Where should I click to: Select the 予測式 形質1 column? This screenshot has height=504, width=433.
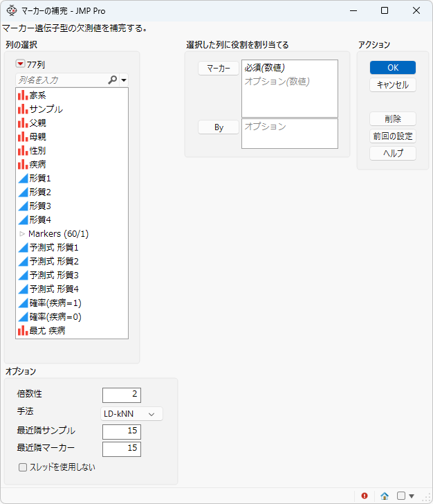point(72,248)
